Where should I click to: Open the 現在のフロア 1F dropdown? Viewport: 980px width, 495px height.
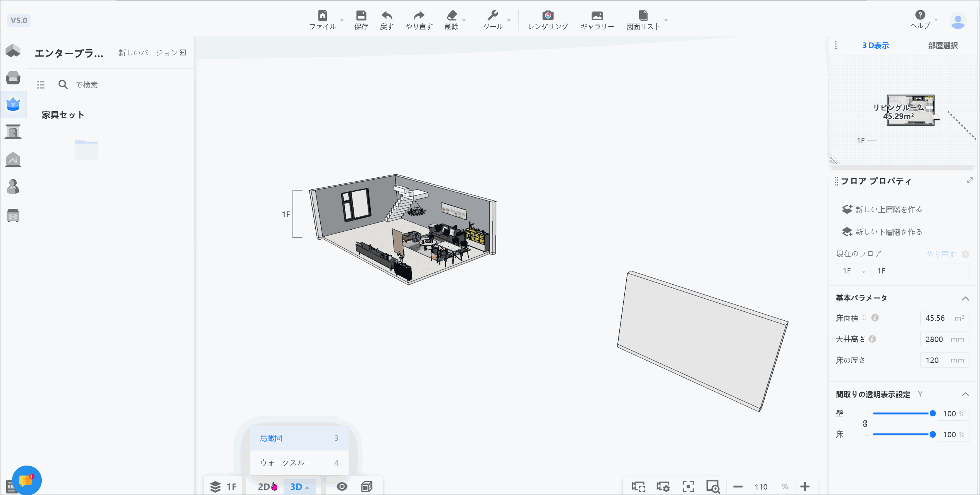tap(853, 271)
